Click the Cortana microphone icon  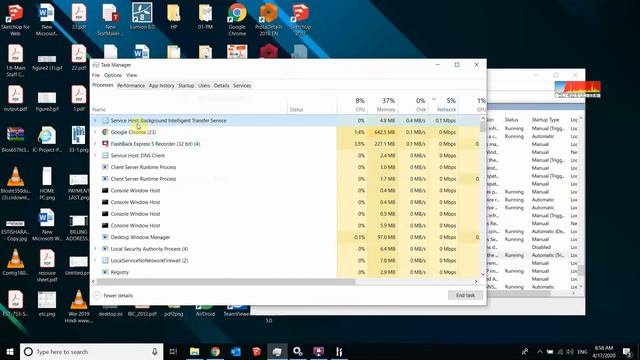[155, 351]
